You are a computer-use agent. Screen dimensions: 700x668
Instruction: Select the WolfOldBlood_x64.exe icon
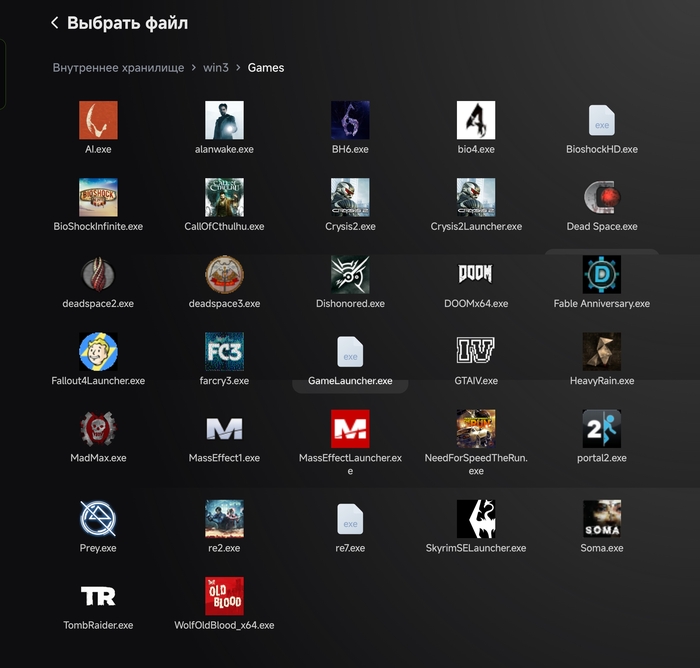pyautogui.click(x=224, y=596)
